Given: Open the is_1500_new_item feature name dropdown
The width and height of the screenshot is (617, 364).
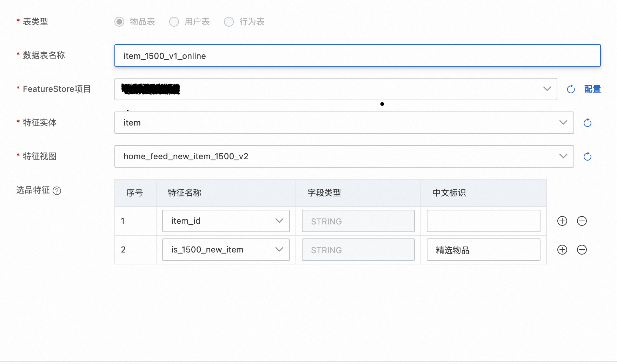Looking at the screenshot, I should click(x=226, y=250).
